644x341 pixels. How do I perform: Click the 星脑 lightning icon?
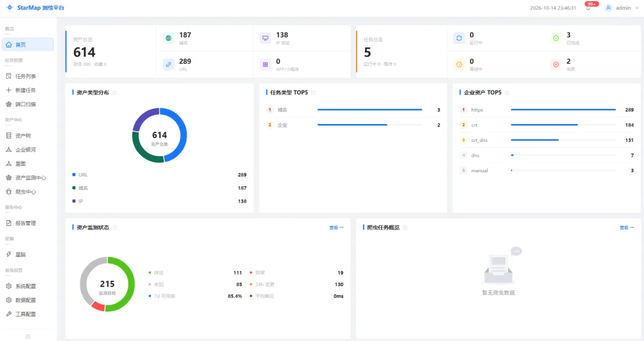(8, 255)
